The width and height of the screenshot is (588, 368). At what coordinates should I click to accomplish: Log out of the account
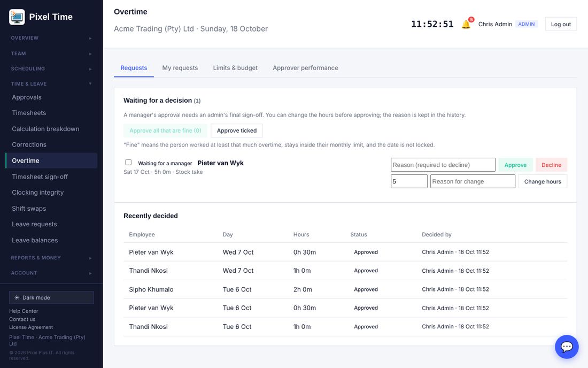[561, 25]
